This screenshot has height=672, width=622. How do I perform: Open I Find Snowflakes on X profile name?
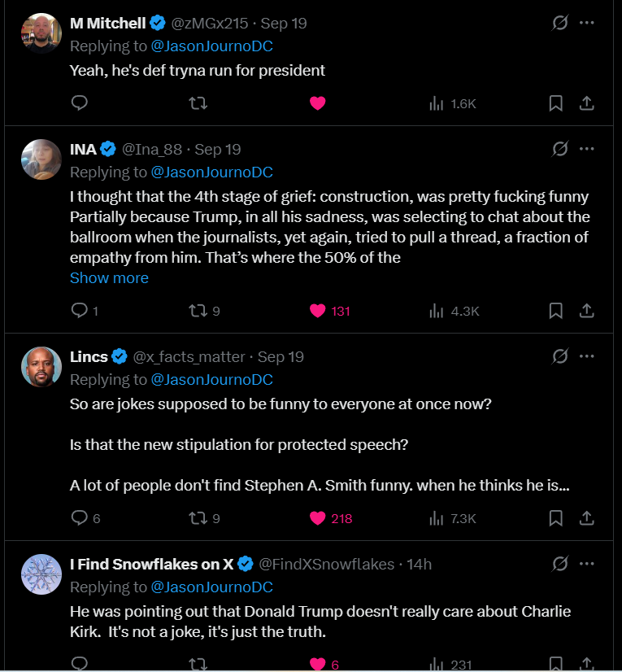(x=152, y=564)
